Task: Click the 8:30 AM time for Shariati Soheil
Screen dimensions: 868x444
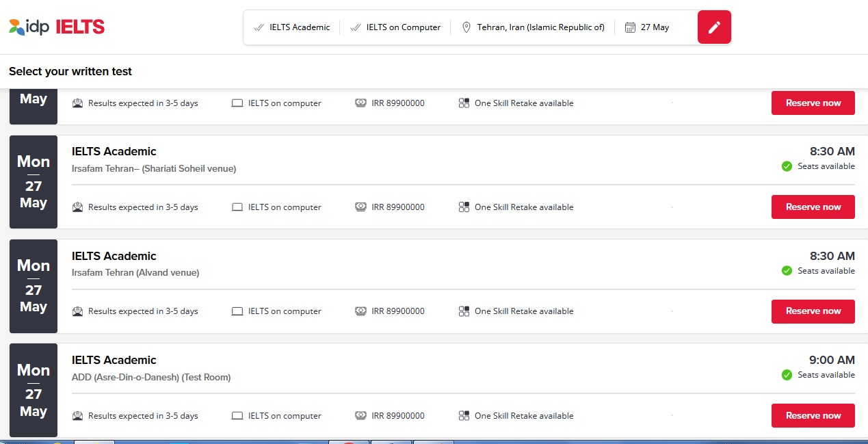Action: point(832,151)
